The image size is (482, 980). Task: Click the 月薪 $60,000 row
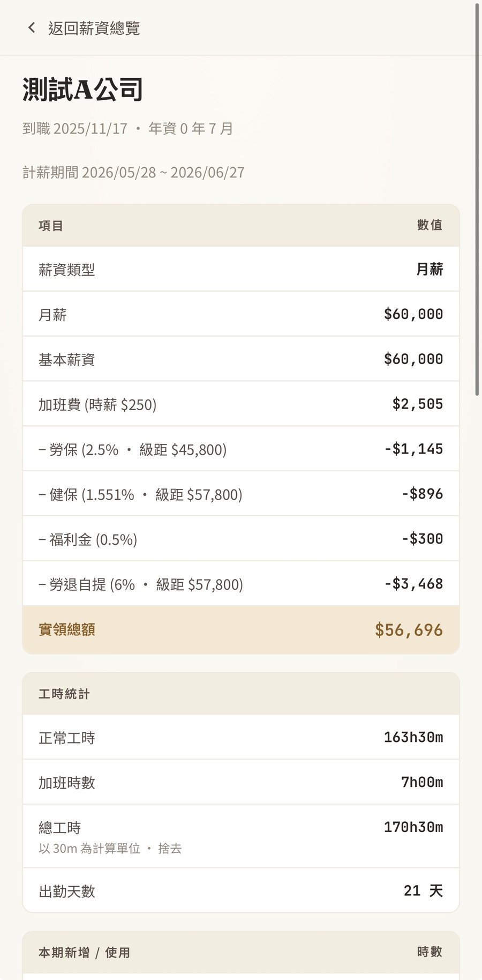point(241,314)
